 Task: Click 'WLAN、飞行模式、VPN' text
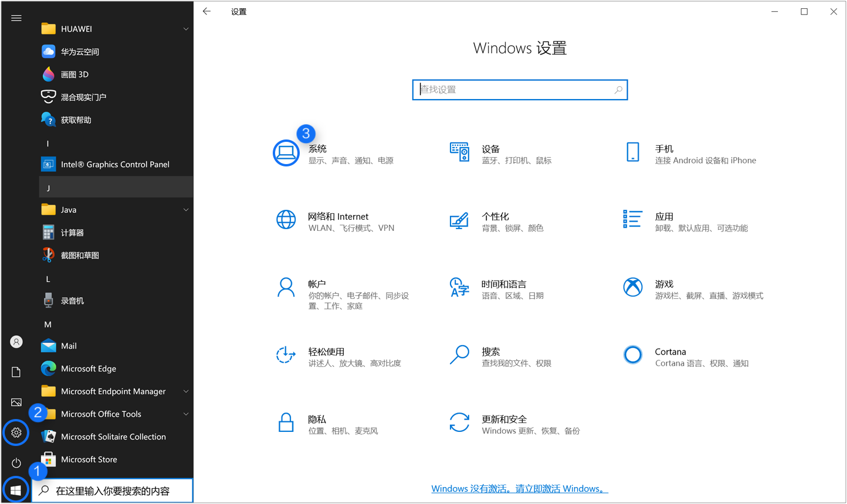tap(351, 228)
